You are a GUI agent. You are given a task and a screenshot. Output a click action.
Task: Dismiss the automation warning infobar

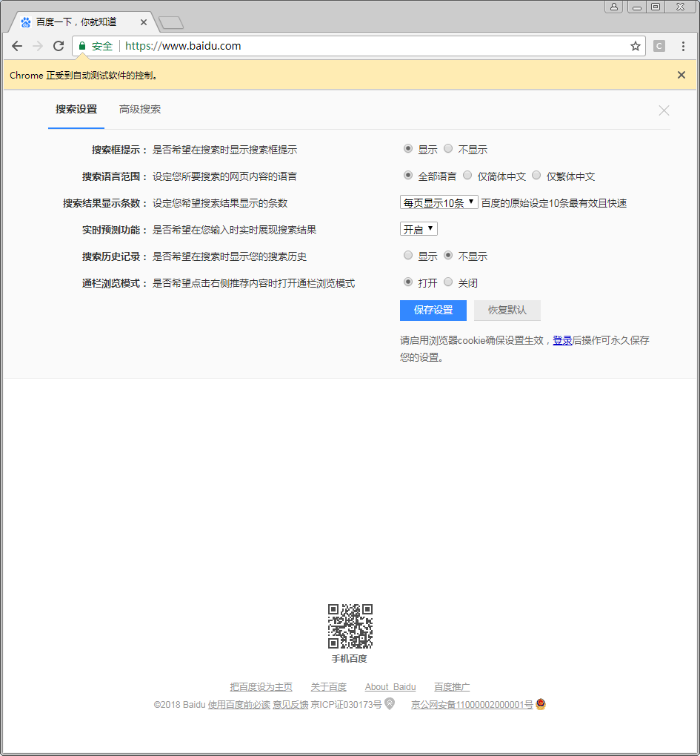tap(681, 75)
